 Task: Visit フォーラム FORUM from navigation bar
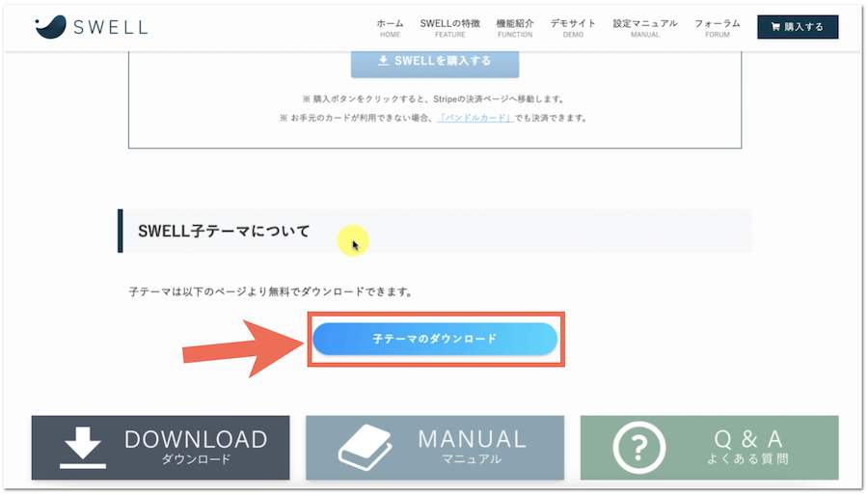(718, 27)
